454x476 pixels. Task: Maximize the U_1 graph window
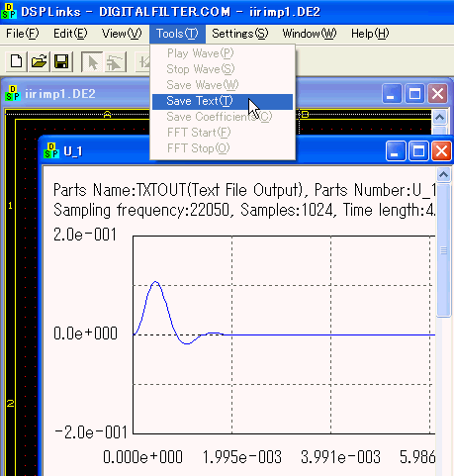(x=418, y=151)
